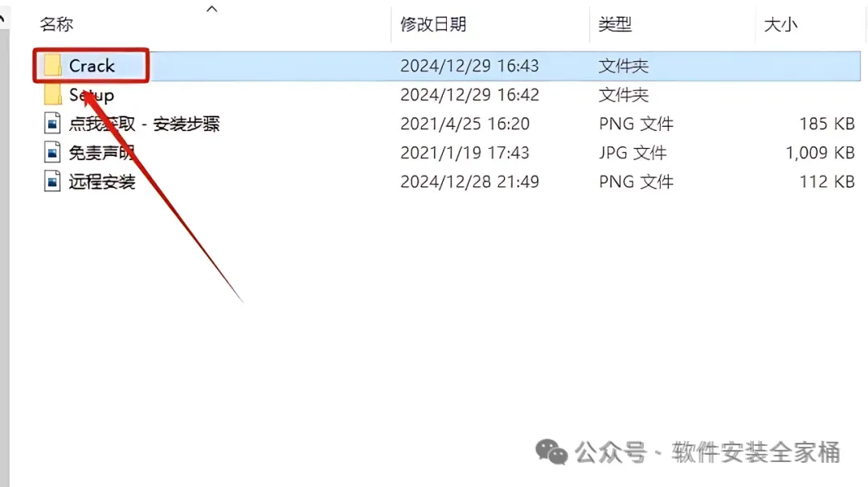Select the Setup folder icon
Image resolution: width=868 pixels, height=487 pixels.
[x=53, y=95]
